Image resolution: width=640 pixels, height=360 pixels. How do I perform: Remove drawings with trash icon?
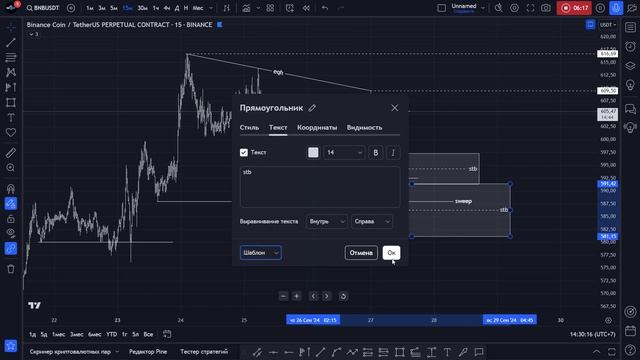tap(11, 269)
